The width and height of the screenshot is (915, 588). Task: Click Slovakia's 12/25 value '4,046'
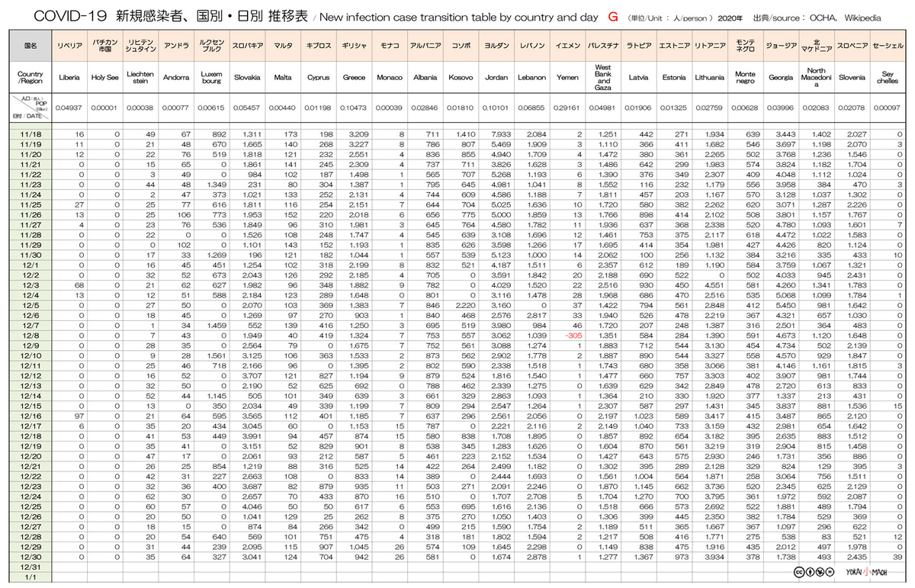(x=251, y=506)
